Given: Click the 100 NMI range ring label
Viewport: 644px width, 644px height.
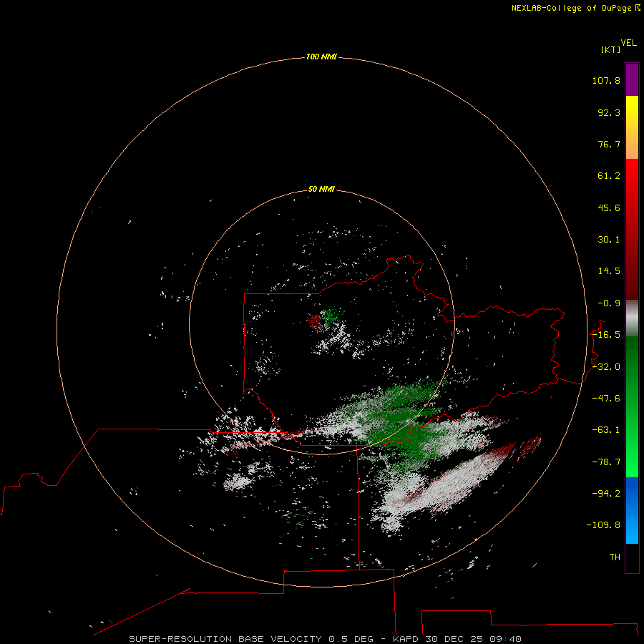Looking at the screenshot, I should [321, 57].
